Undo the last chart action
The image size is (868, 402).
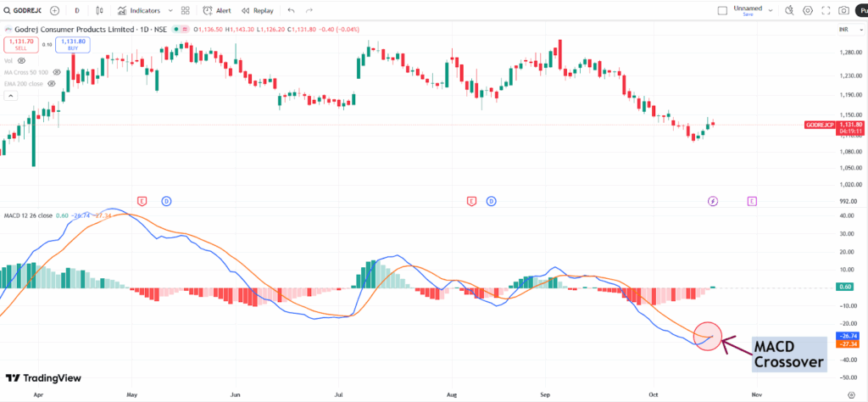tap(292, 11)
